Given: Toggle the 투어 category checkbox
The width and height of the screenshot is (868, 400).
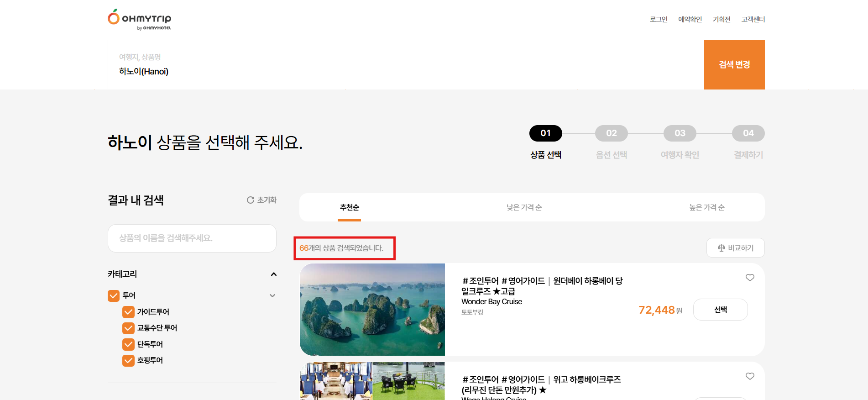Looking at the screenshot, I should (x=114, y=296).
